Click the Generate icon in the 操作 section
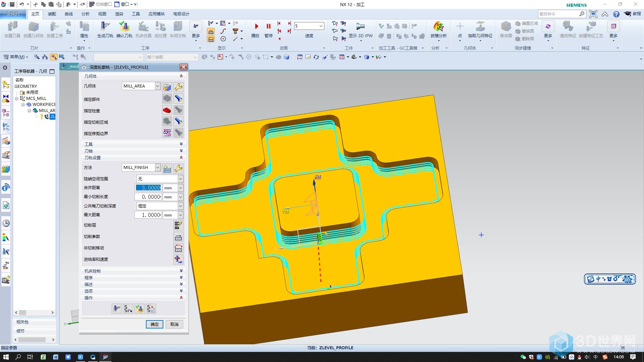The width and height of the screenshot is (644, 362). click(x=116, y=309)
